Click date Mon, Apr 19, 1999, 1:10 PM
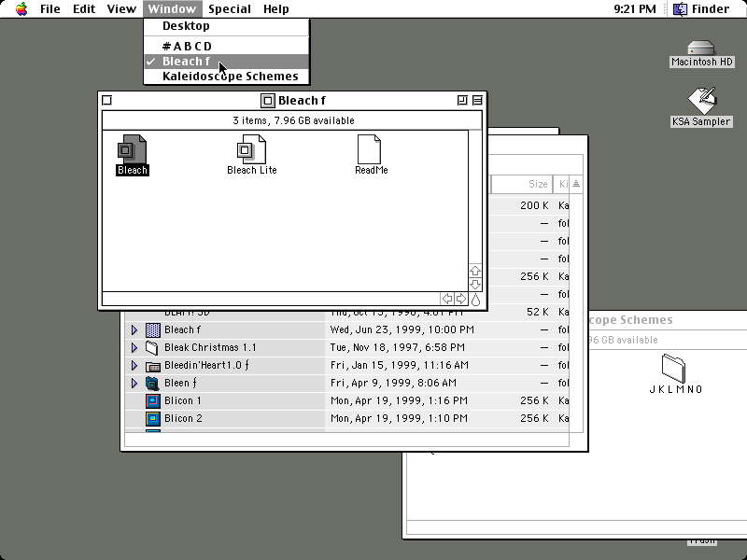The image size is (747, 560). 399,418
